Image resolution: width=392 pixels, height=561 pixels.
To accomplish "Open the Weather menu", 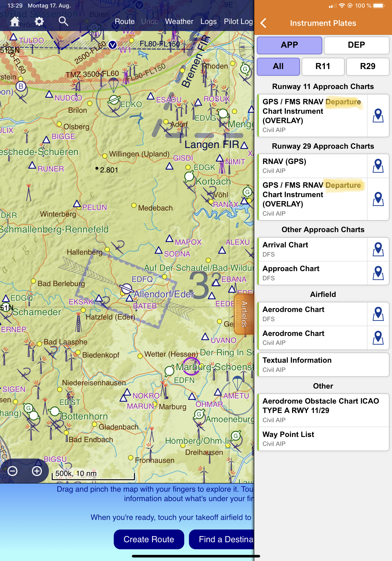I will pyautogui.click(x=179, y=22).
